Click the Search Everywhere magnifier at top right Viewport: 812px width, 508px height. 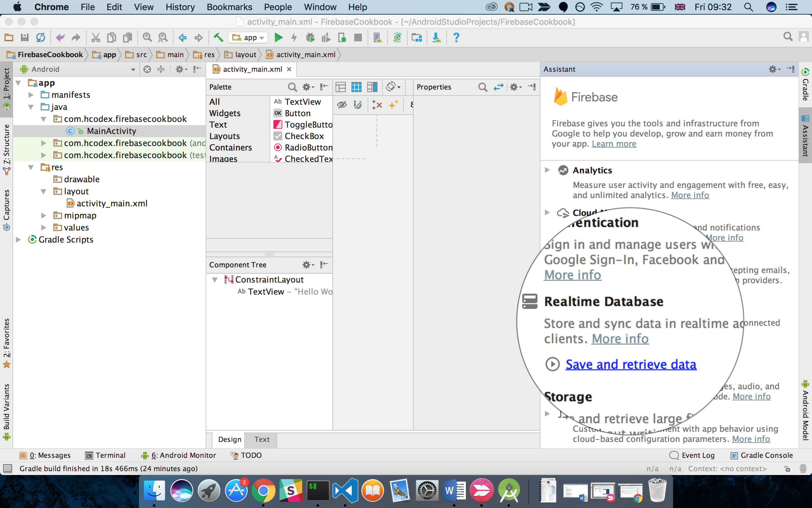click(x=788, y=37)
